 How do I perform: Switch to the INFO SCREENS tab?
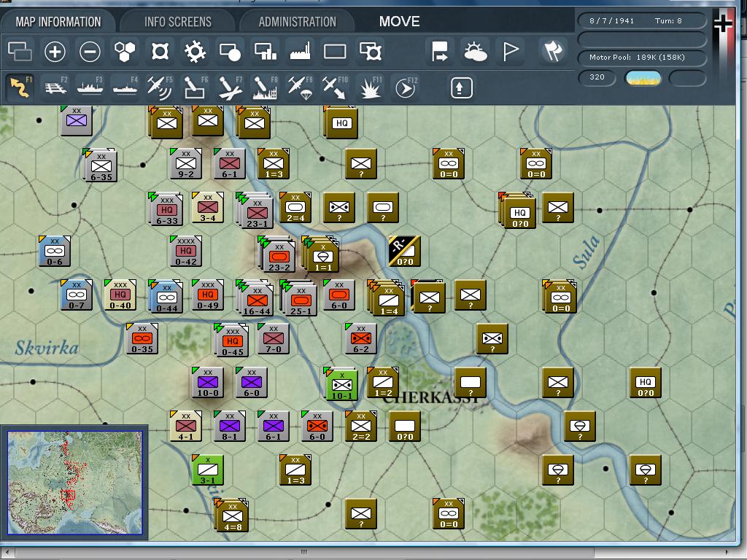178,22
